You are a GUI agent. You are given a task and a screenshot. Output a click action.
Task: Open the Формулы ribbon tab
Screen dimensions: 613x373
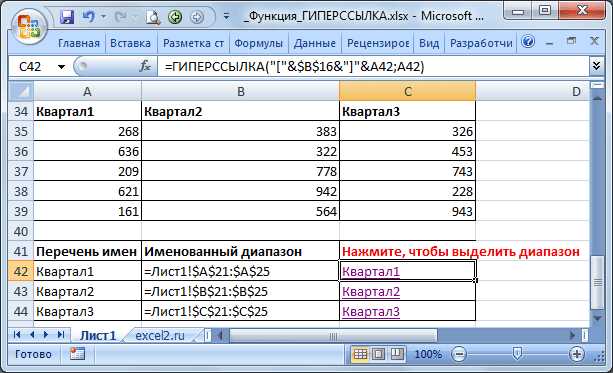point(258,43)
